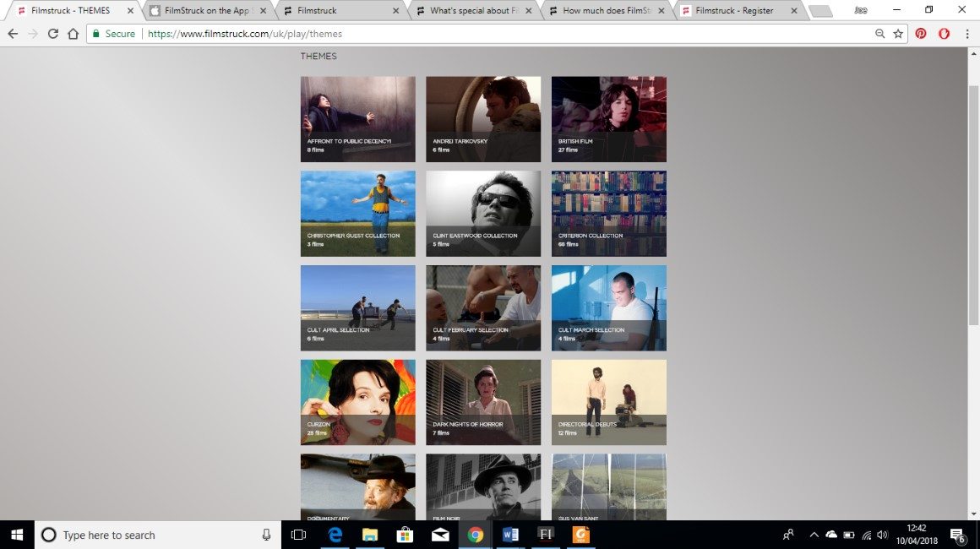Open Microsoft Edge from the taskbar
This screenshot has width=980, height=549.
(x=335, y=535)
